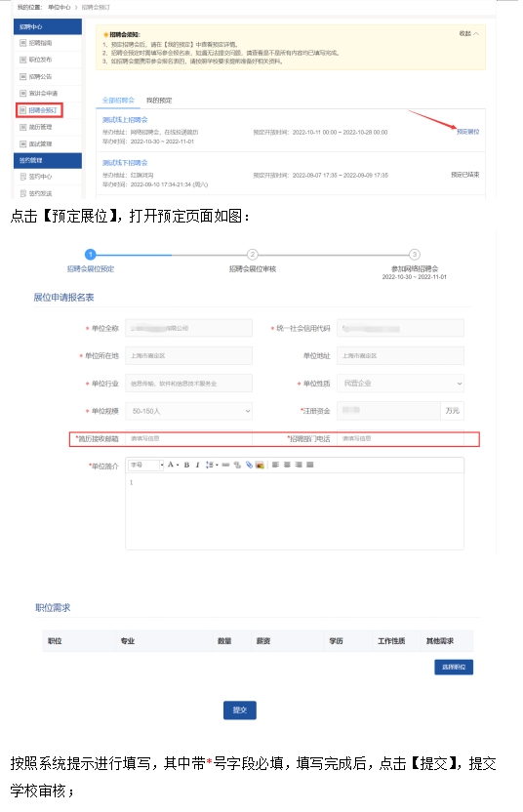Click the blue 提交 button
The image size is (523, 812).
[x=240, y=710]
